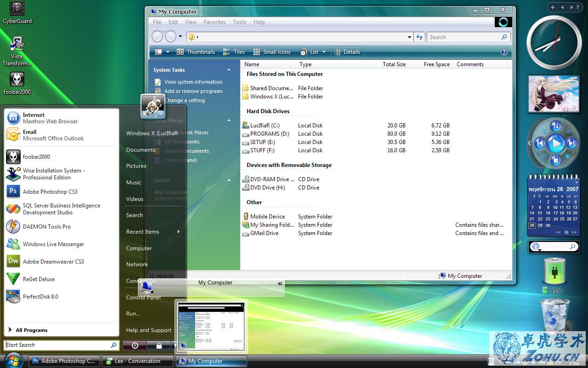Screen dimensions: 588x368
Task: Open the List view dropdown arrow
Action: pyautogui.click(x=324, y=52)
